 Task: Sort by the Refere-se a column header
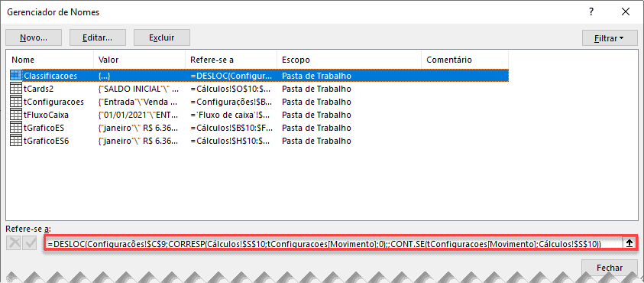tap(231, 60)
